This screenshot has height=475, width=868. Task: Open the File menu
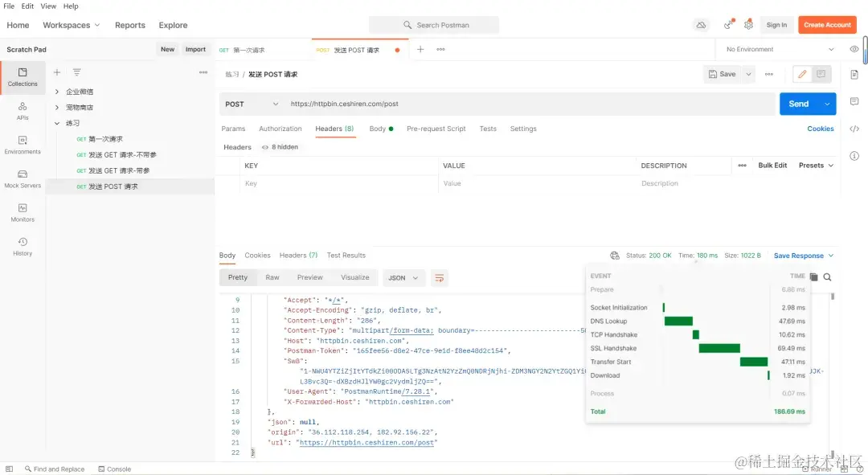(x=9, y=6)
